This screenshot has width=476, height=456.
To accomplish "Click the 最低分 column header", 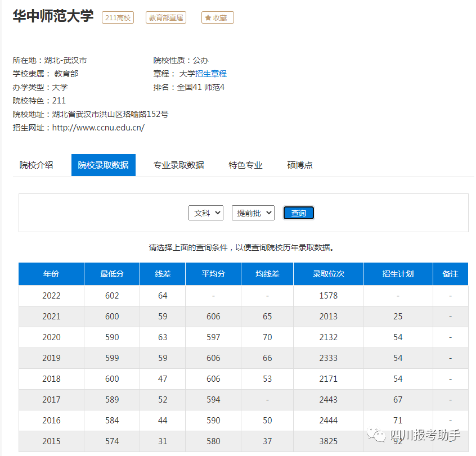I will 112,274.
